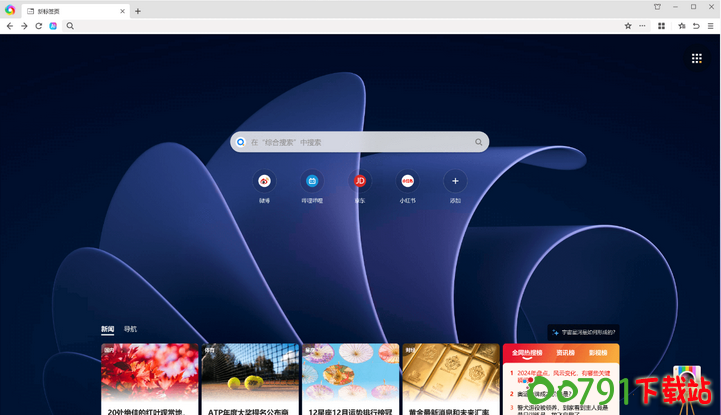Viewport: 721px width, 415px height.
Task: Click the magnifier search button in search box
Action: pos(479,142)
